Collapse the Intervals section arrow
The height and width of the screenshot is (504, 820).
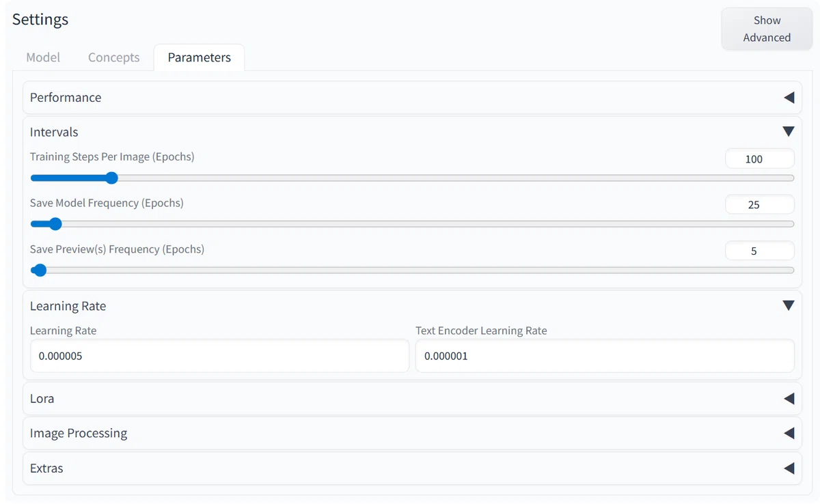789,132
